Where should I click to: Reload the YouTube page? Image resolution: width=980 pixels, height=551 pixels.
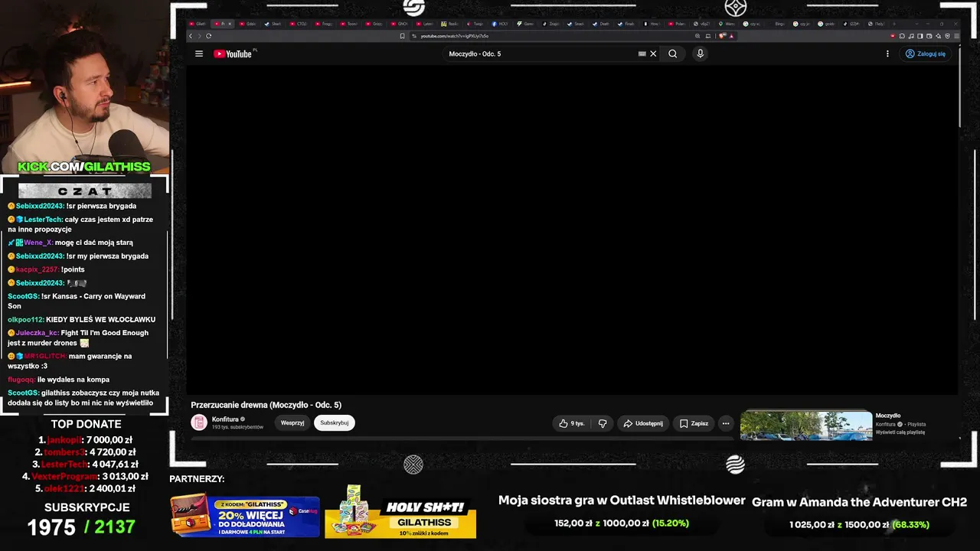tap(208, 36)
